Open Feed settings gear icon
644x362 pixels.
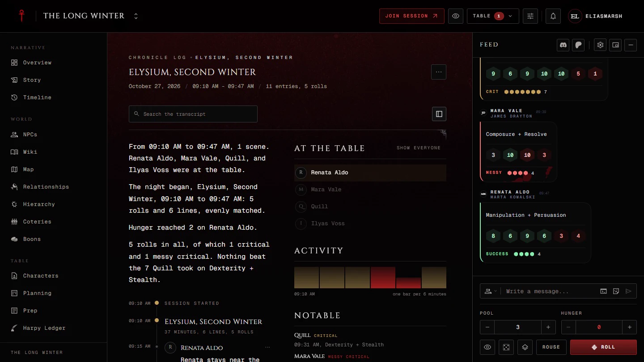click(601, 45)
